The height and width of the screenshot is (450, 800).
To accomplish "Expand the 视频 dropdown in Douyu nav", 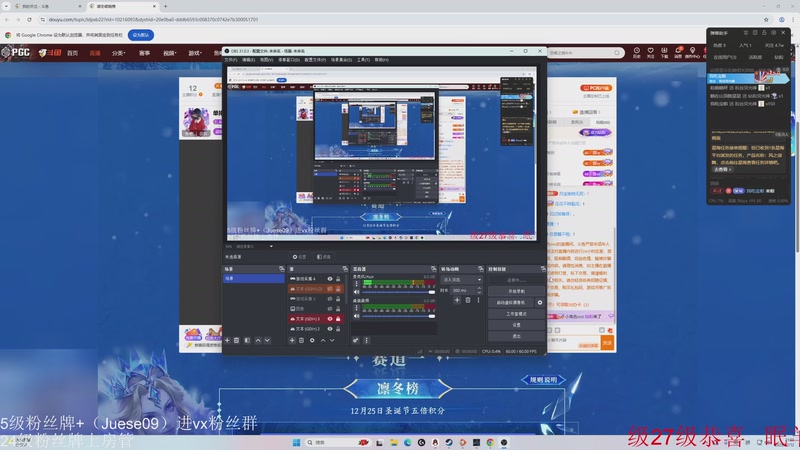I will point(169,53).
